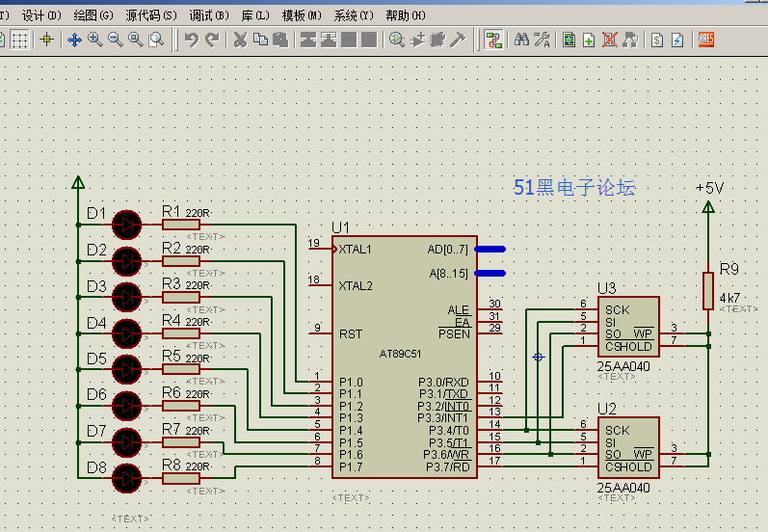768x532 pixels.
Task: Select the D8 LED symbol
Action: tap(127, 479)
